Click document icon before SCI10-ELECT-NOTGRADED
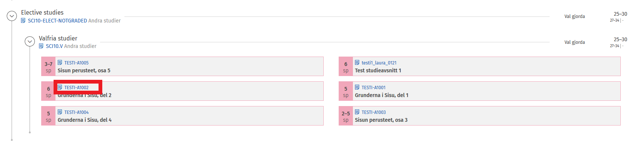This screenshot has height=160, width=644. (23, 21)
